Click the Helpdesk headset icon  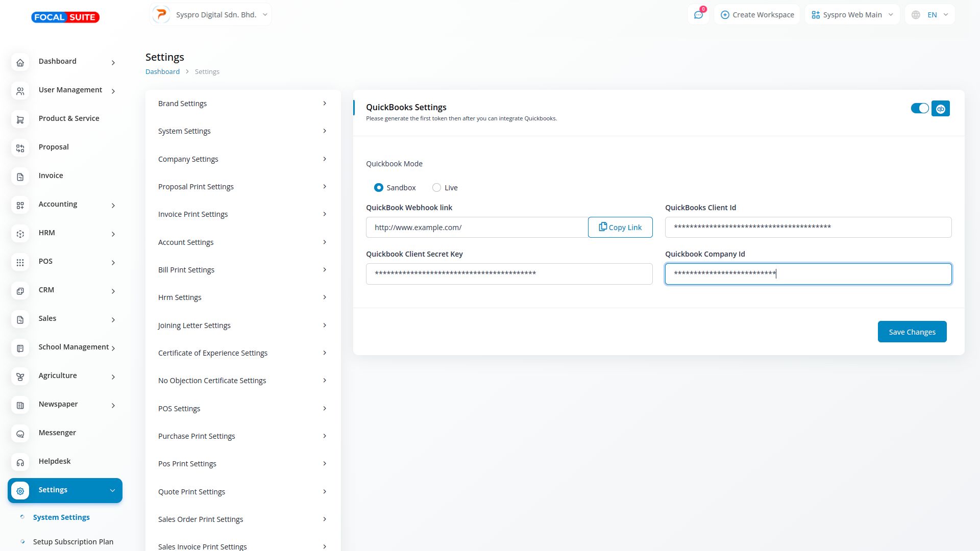(20, 462)
